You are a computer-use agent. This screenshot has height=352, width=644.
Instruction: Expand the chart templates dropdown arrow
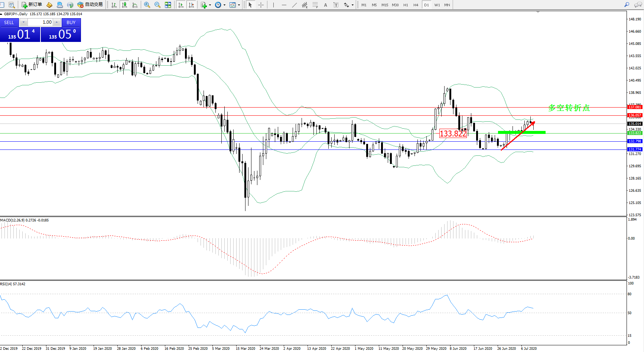(239, 5)
